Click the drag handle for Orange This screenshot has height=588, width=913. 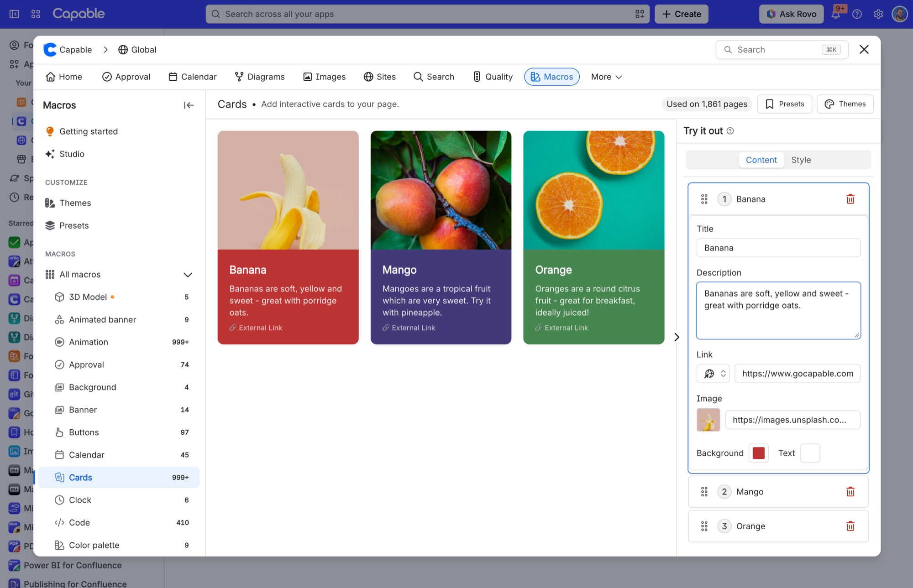click(x=704, y=526)
